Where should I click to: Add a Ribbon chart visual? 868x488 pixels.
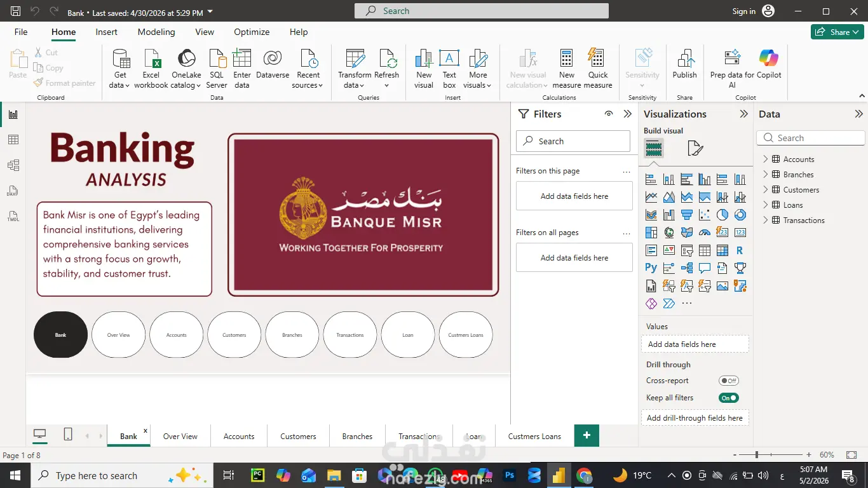[x=651, y=215]
